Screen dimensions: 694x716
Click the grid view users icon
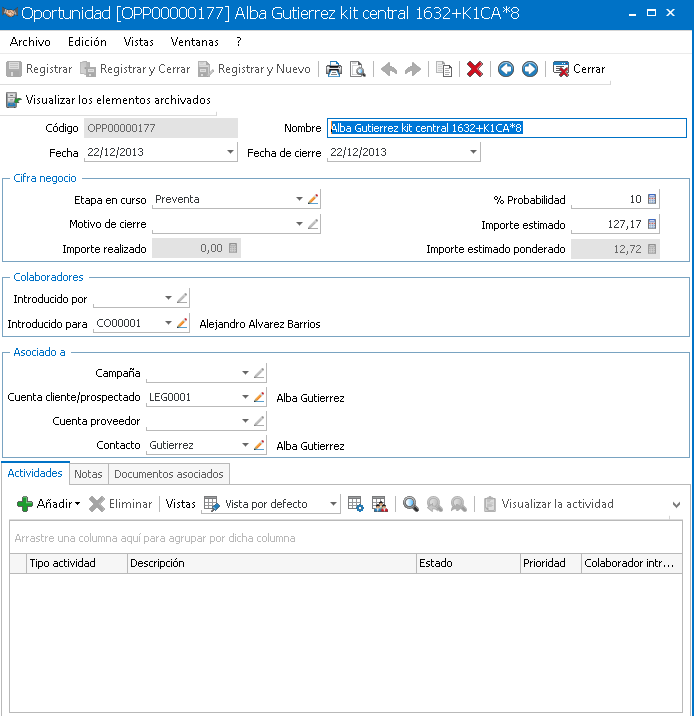(379, 504)
